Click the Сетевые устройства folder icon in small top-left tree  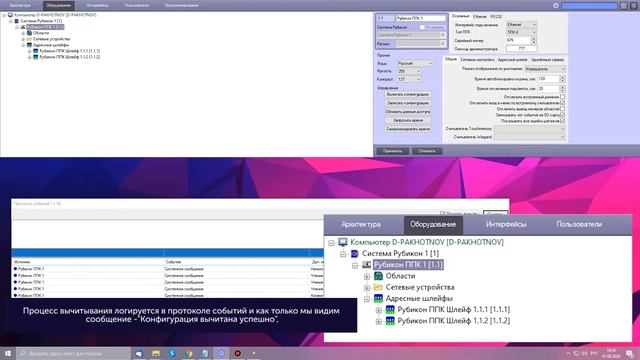click(x=29, y=39)
